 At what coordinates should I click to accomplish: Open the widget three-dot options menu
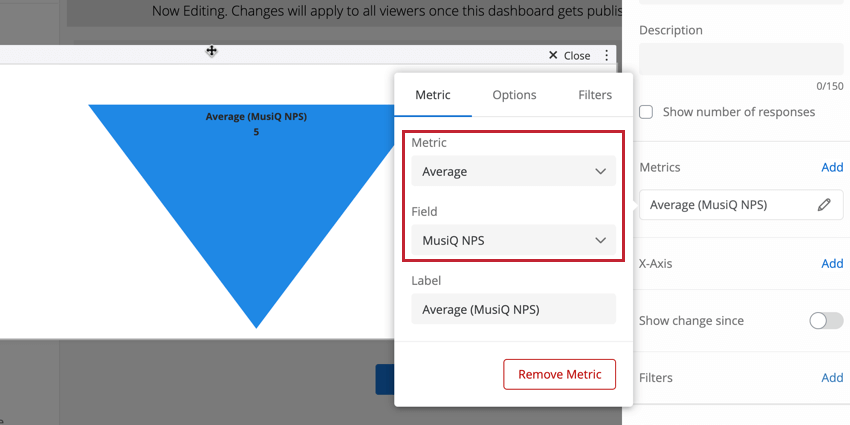click(607, 56)
